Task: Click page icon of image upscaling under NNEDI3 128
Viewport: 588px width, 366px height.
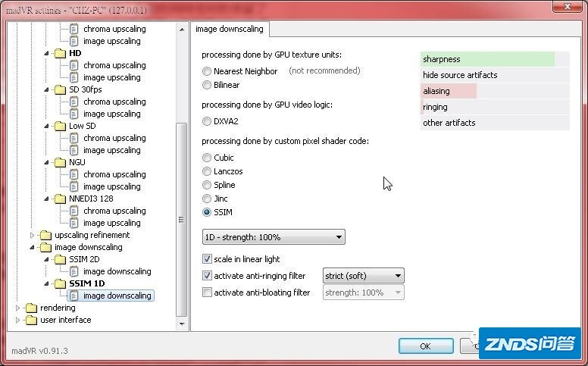Action: coord(74,223)
